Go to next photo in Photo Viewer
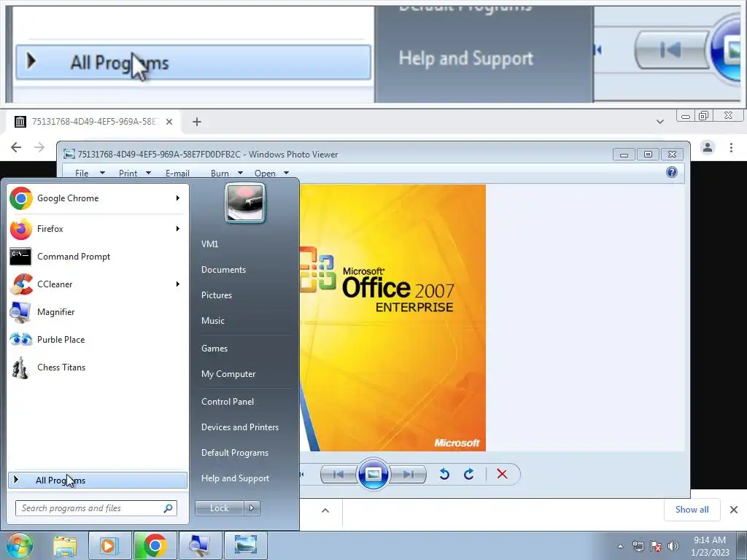747x560 pixels. click(x=408, y=474)
